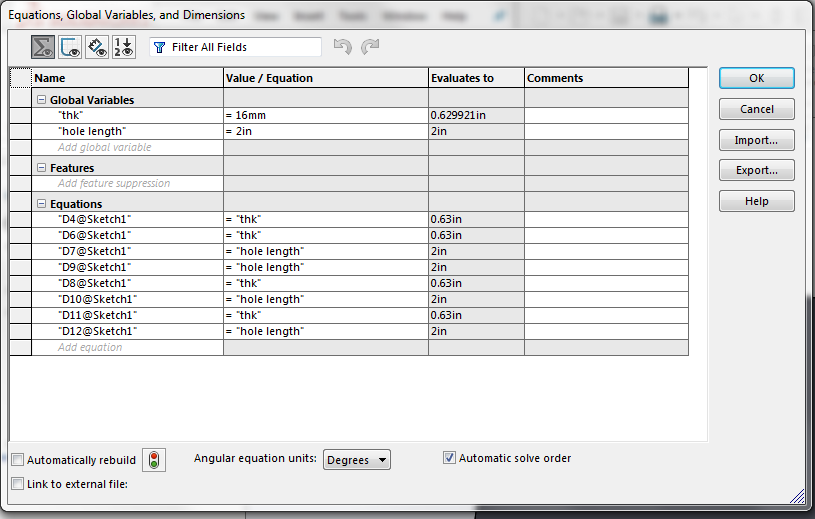
Task: Switch to Ordered View icon
Action: coord(124,47)
